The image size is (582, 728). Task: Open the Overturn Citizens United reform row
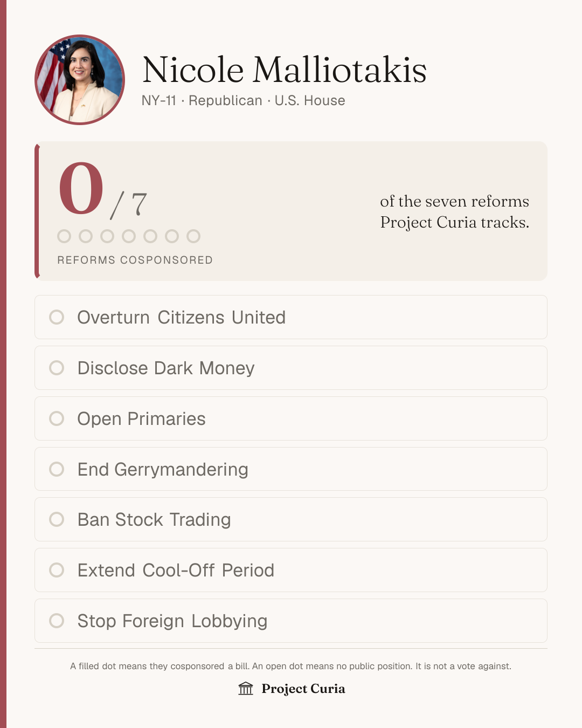(x=291, y=317)
